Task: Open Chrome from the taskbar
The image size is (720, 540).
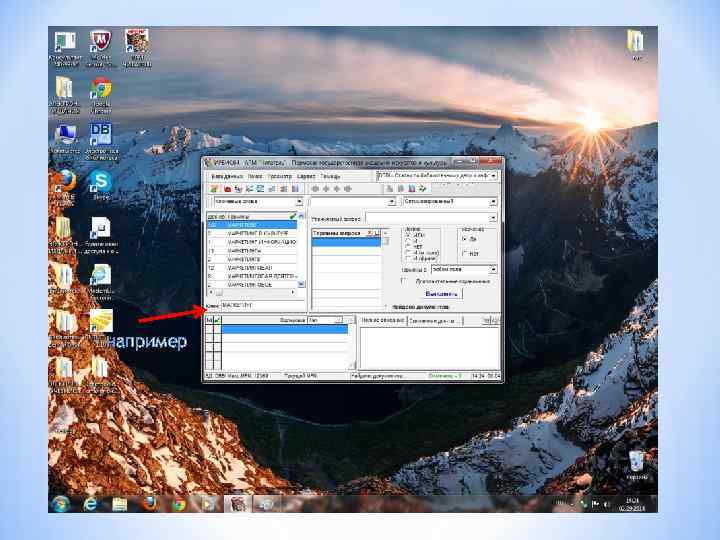Action: pyautogui.click(x=179, y=504)
